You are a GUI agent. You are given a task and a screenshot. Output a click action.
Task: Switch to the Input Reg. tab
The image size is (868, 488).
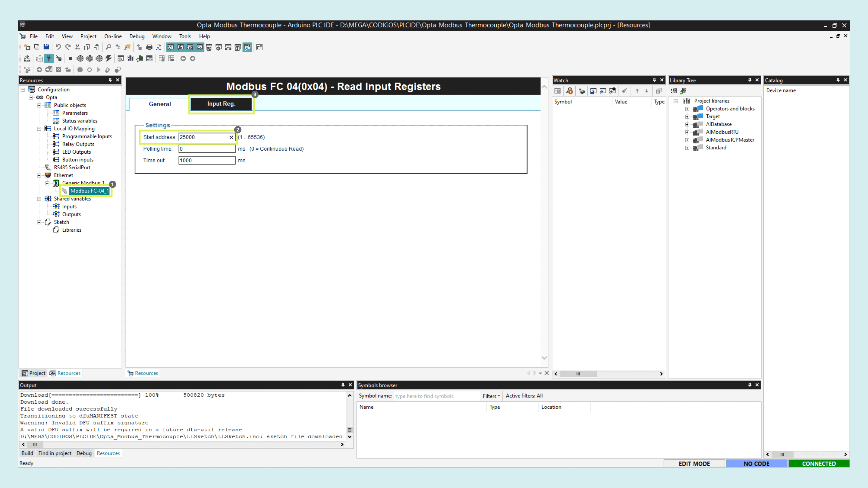[221, 104]
